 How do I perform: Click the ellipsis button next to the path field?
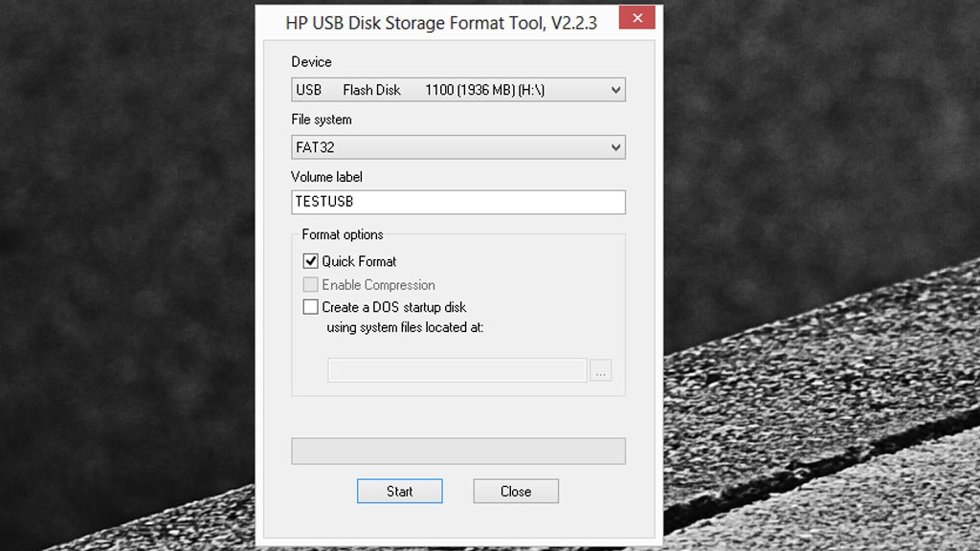[601, 369]
